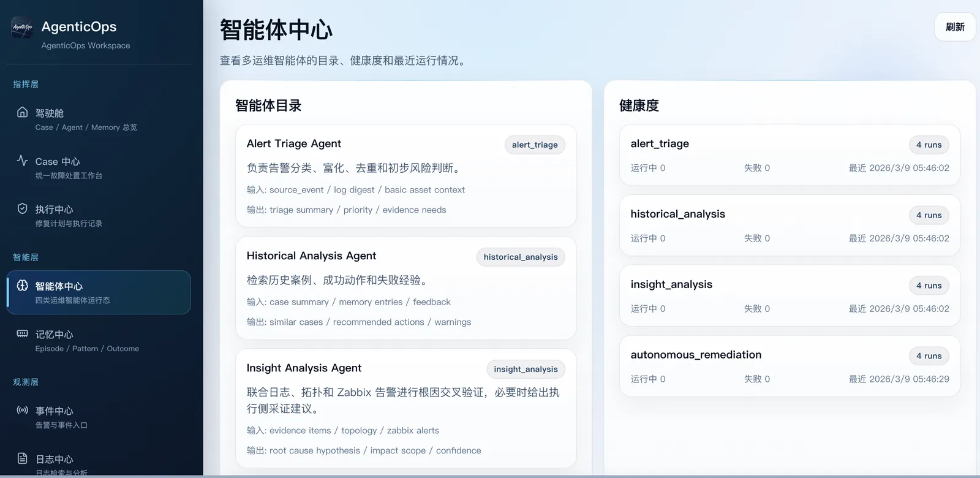
Task: Select 智能体中心 navigation entry
Action: pos(99,292)
